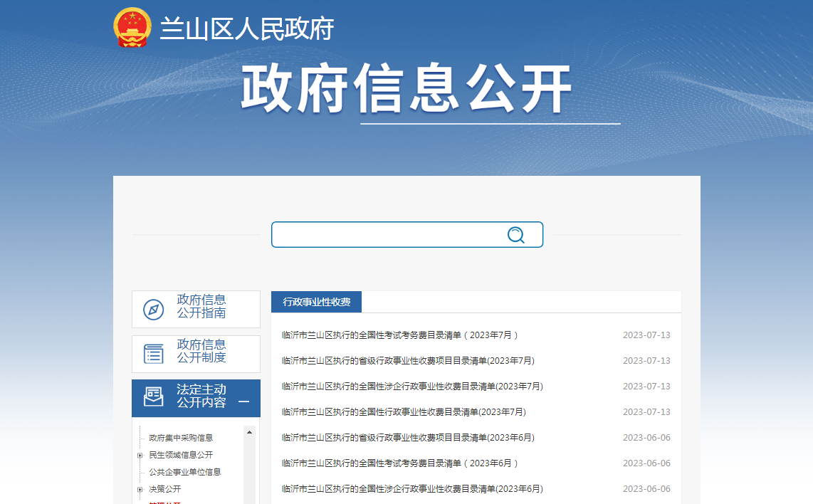The width and height of the screenshot is (813, 504).
Task: Click the list icon for 政府信息公开制度
Action: [x=154, y=354]
